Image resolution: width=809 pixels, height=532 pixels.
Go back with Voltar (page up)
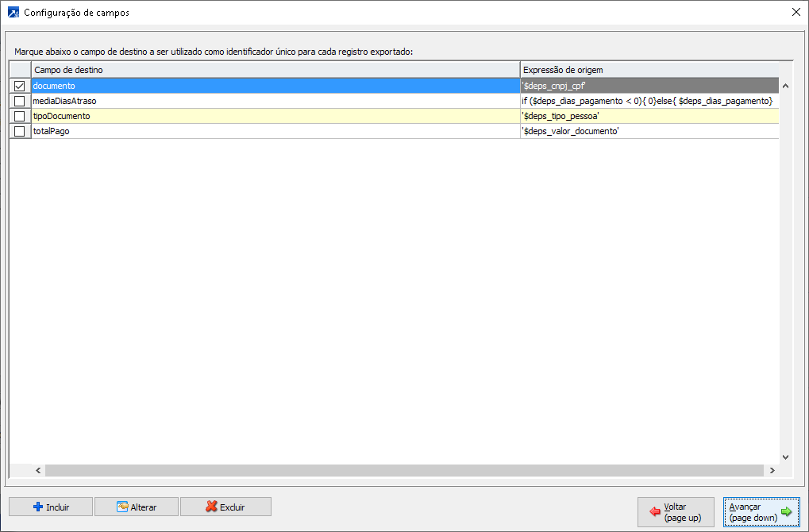pos(676,512)
